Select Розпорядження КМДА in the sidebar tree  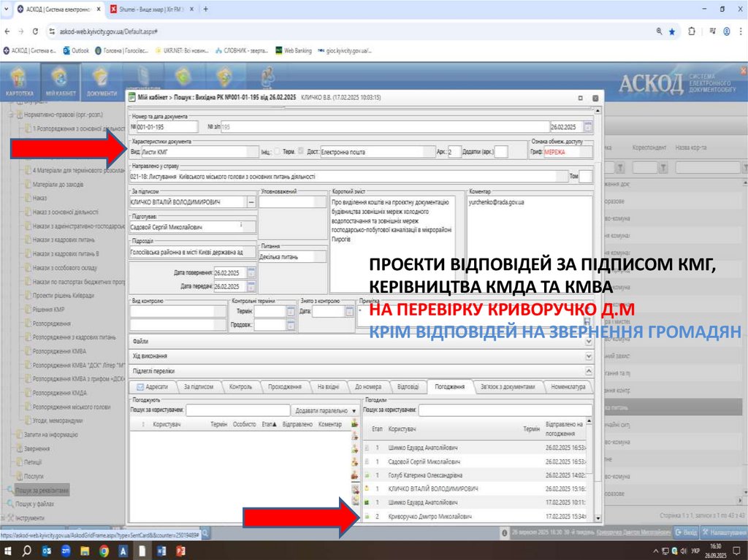click(60, 393)
